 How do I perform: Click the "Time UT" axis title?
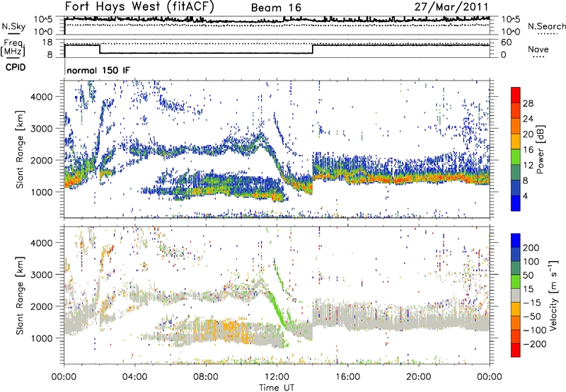point(277,388)
